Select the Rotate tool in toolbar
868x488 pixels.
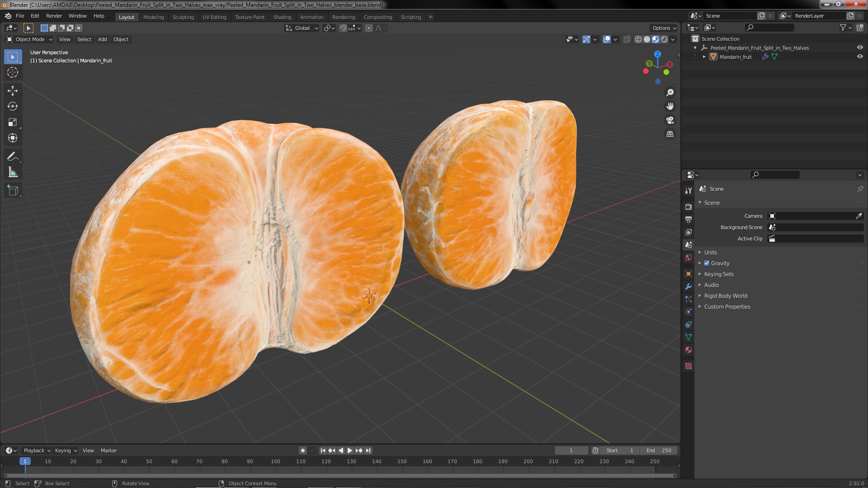(13, 107)
